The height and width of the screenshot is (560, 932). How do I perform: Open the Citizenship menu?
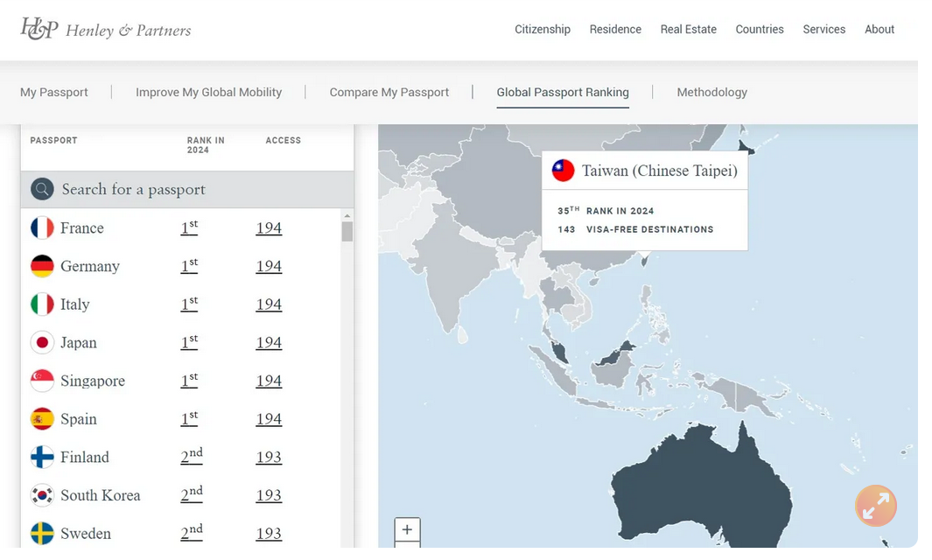click(542, 29)
